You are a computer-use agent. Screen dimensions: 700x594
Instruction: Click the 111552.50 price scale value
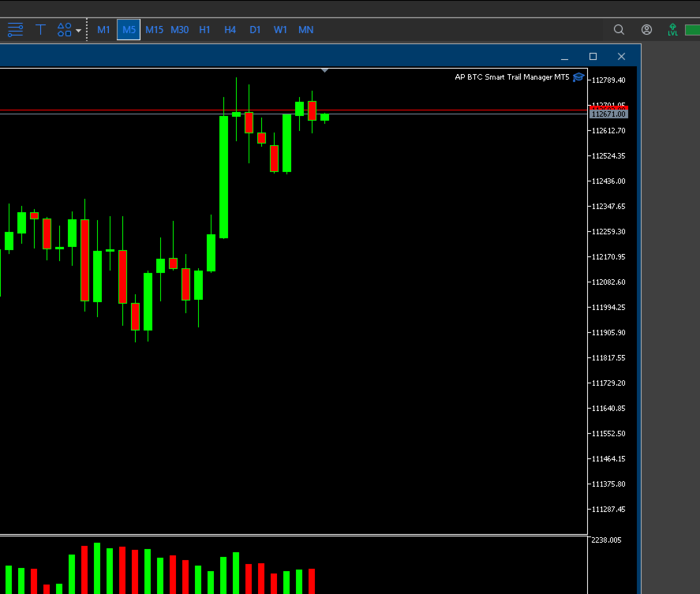click(x=608, y=434)
